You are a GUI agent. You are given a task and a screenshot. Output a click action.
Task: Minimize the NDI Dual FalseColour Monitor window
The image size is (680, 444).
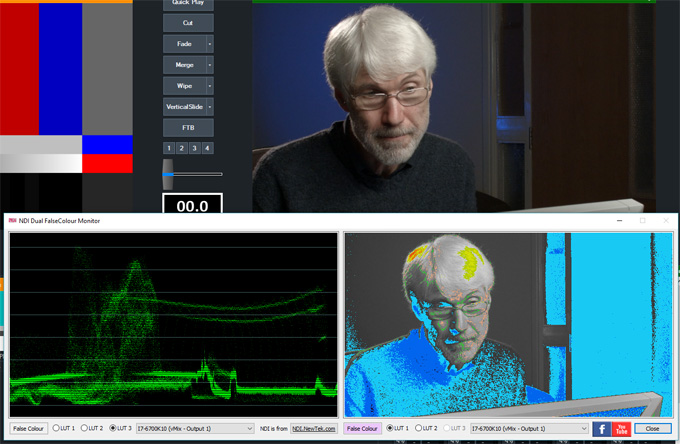click(620, 221)
